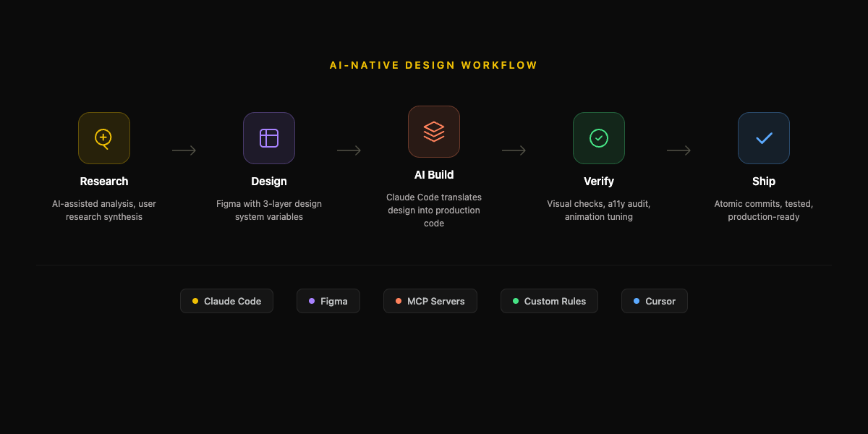Enable the Custom Rules option
The height and width of the screenshot is (434, 868).
549,301
